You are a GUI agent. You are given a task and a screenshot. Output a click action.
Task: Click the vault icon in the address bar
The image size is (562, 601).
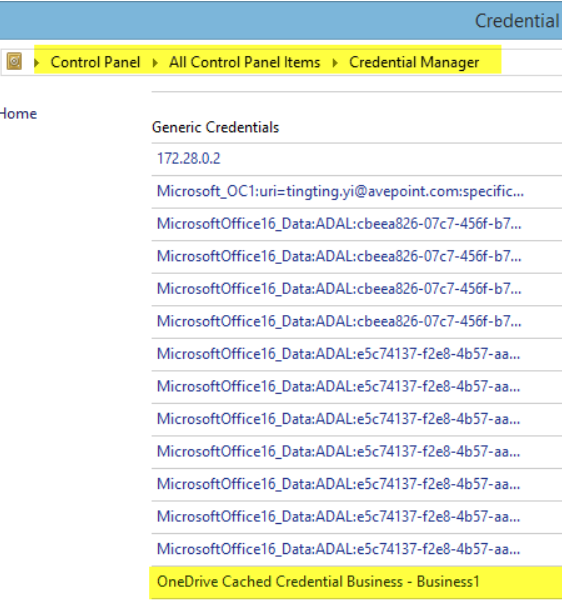(x=14, y=62)
